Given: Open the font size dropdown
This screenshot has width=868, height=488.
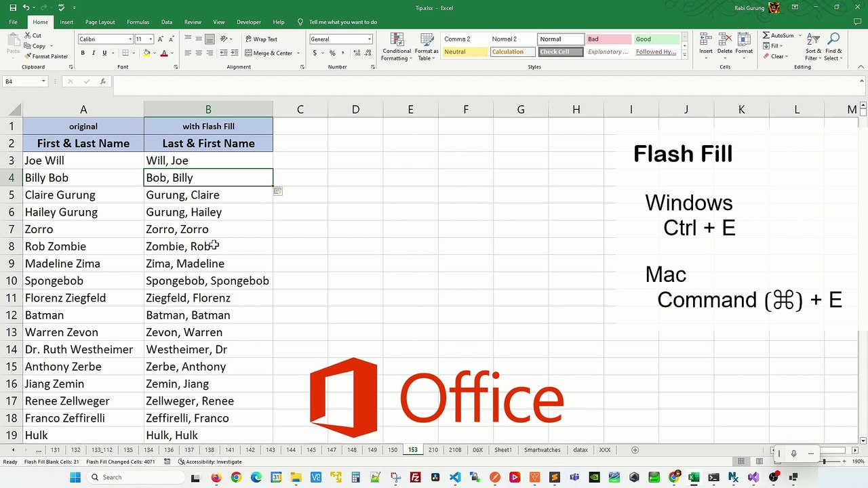Looking at the screenshot, I should tap(151, 39).
